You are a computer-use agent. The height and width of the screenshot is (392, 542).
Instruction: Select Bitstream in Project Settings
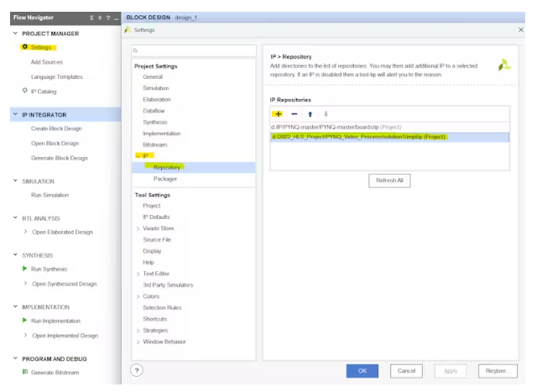[154, 145]
